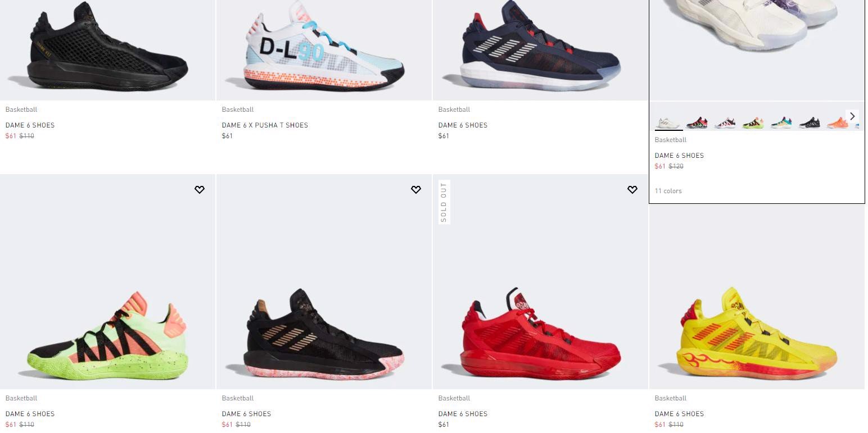This screenshot has height=433, width=868.
Task: Toggle wishlist heart on sold-out red Dame 6
Action: point(632,190)
